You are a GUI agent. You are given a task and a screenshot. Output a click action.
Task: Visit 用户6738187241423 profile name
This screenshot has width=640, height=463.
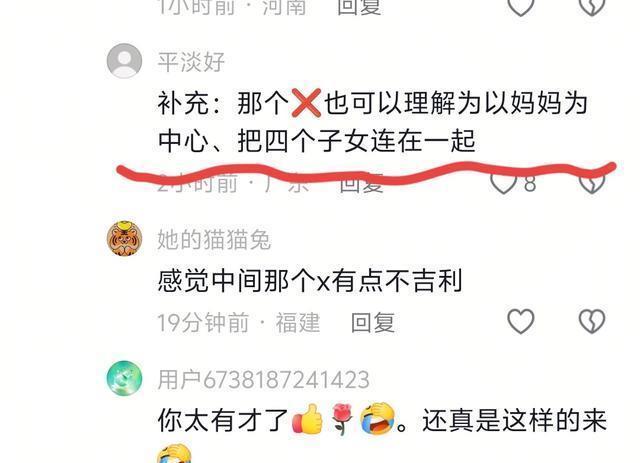tap(264, 380)
